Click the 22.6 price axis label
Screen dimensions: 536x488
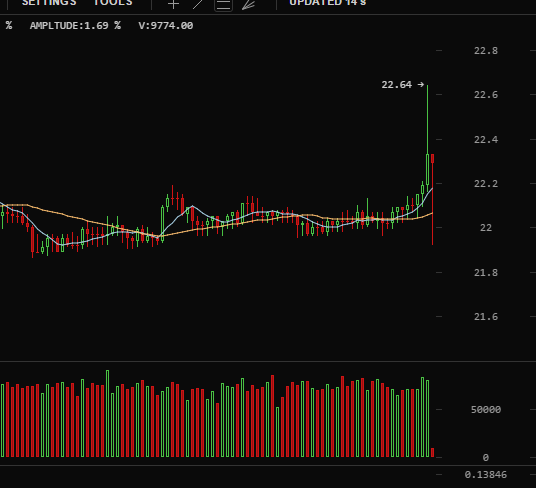point(486,95)
